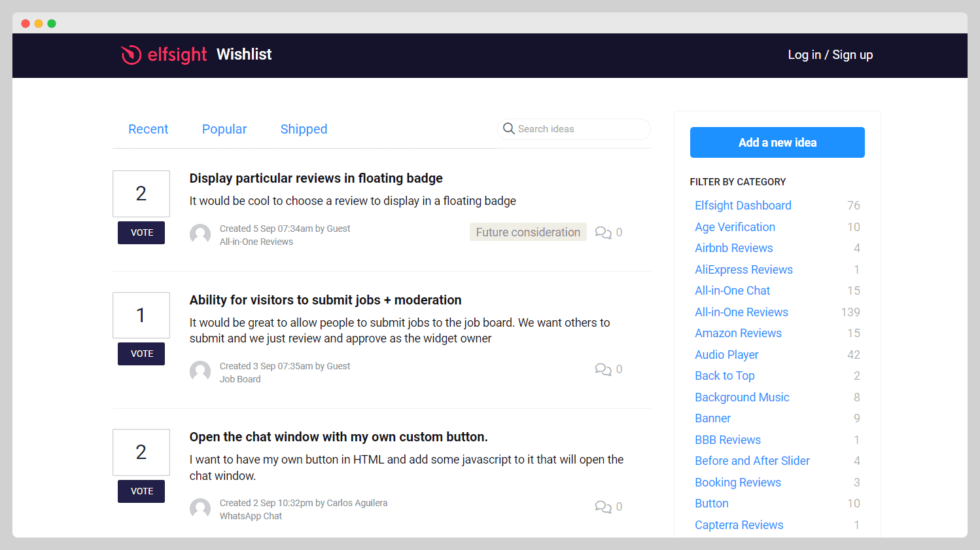
Task: Click vote count box of the floating badge idea
Action: 141,194
